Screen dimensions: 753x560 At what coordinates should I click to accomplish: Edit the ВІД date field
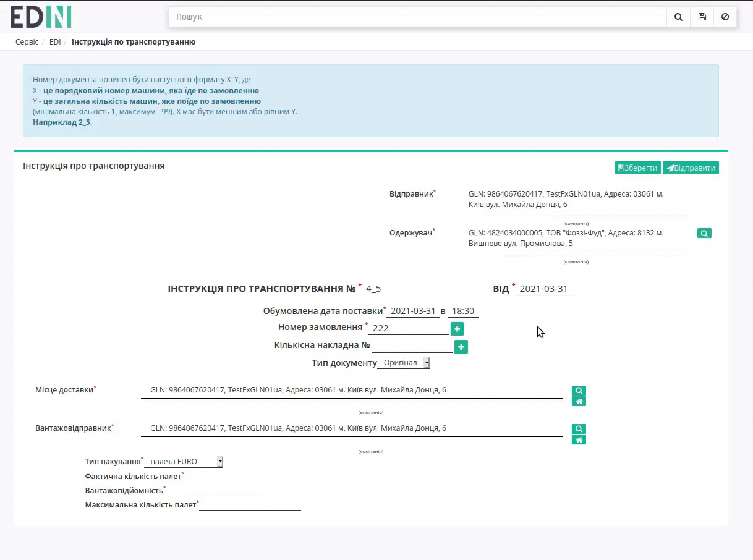(x=545, y=289)
